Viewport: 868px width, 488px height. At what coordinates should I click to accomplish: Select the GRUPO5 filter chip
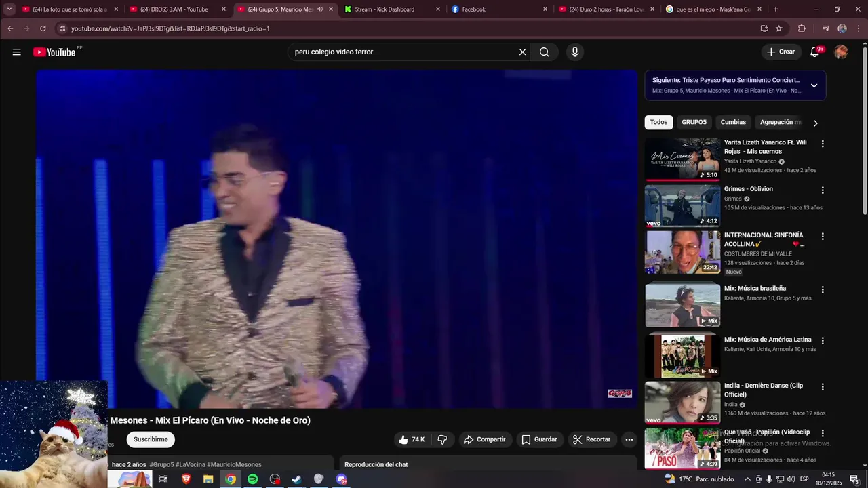coord(694,123)
